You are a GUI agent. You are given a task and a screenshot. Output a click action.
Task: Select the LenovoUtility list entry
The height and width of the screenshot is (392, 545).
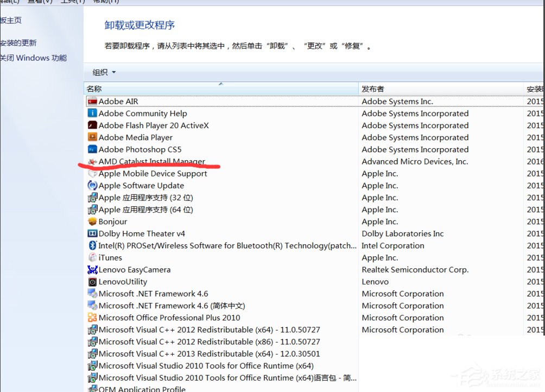tap(123, 282)
